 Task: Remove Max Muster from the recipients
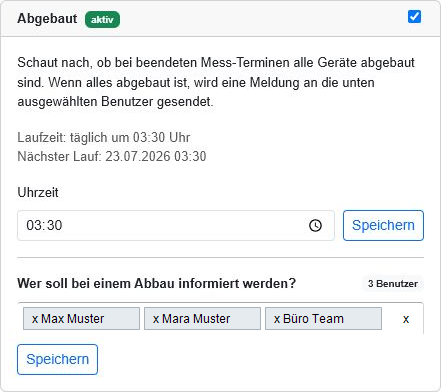tap(35, 319)
